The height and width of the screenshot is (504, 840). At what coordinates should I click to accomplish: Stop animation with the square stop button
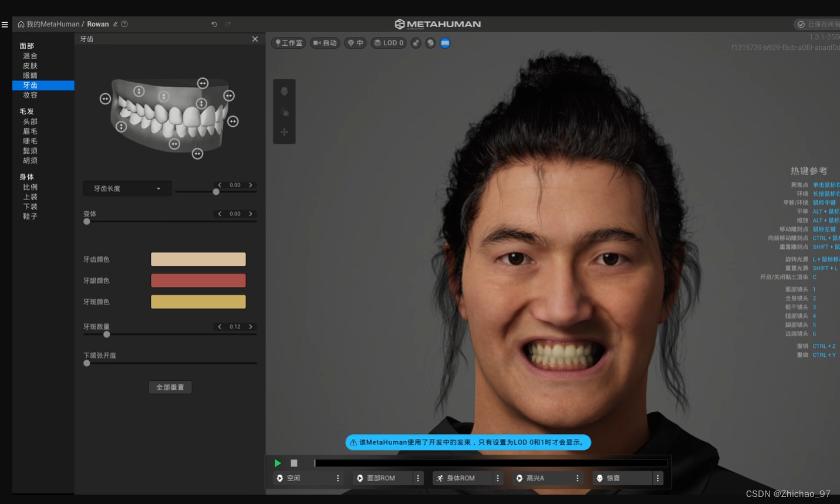(294, 463)
